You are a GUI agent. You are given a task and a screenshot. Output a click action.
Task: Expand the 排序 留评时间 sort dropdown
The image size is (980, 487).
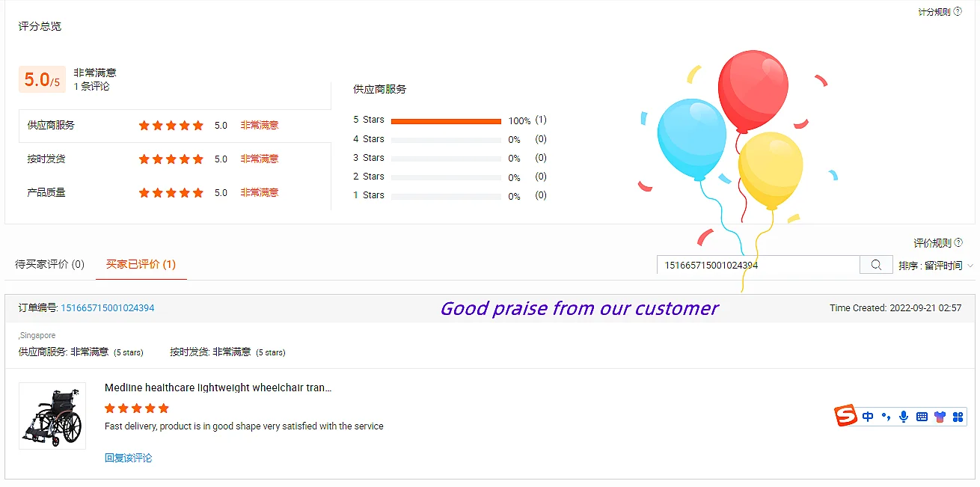(x=936, y=266)
